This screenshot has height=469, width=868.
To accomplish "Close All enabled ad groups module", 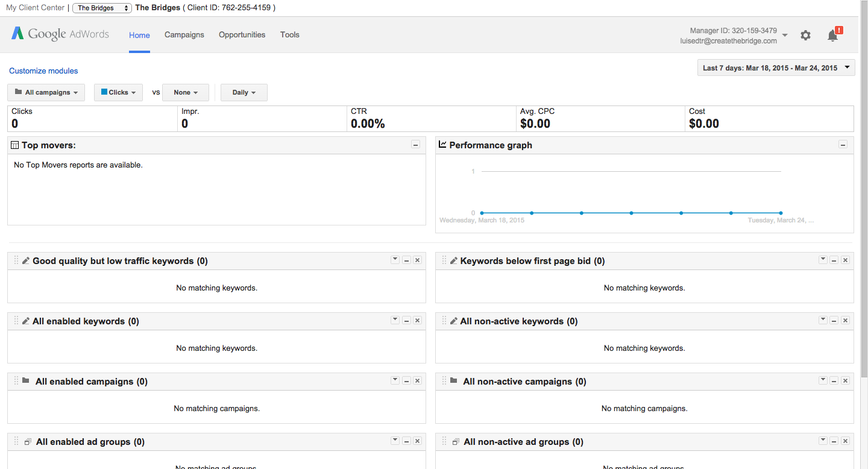I will click(x=417, y=441).
